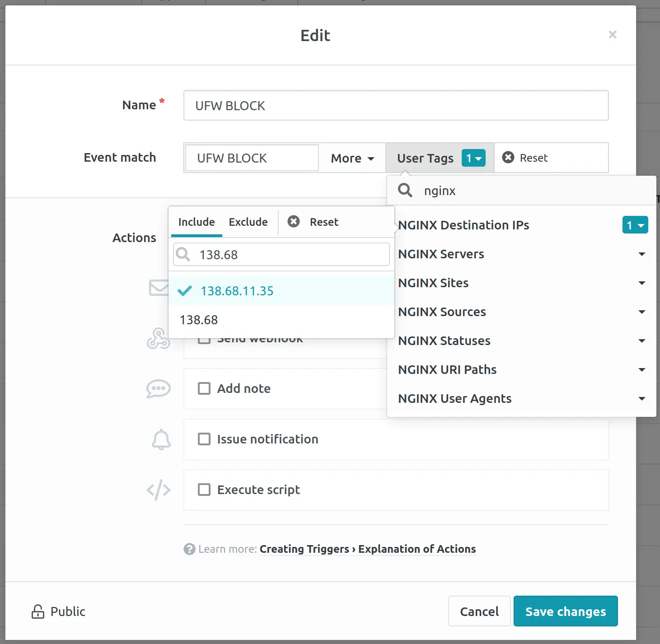Click the magnifier in the nginx tag search

point(405,190)
